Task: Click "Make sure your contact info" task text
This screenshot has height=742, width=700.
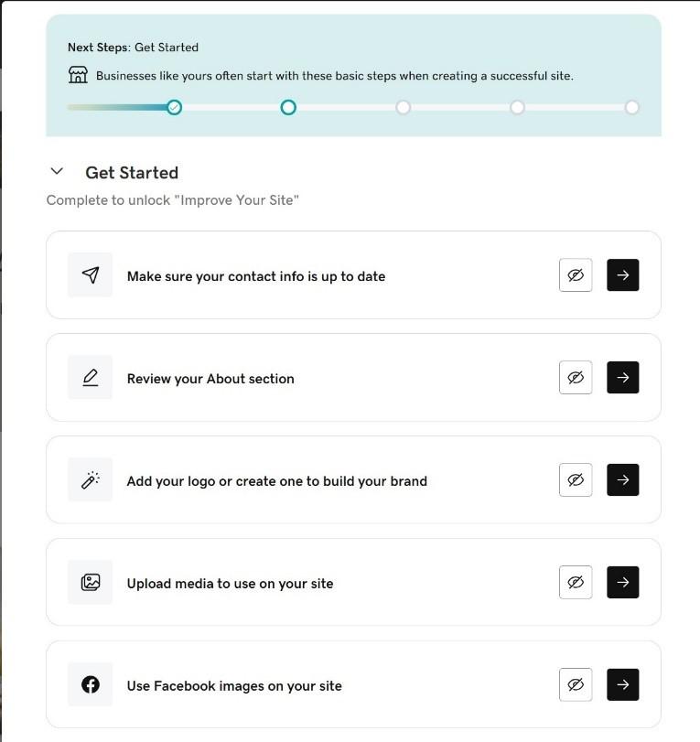Action: [x=256, y=276]
